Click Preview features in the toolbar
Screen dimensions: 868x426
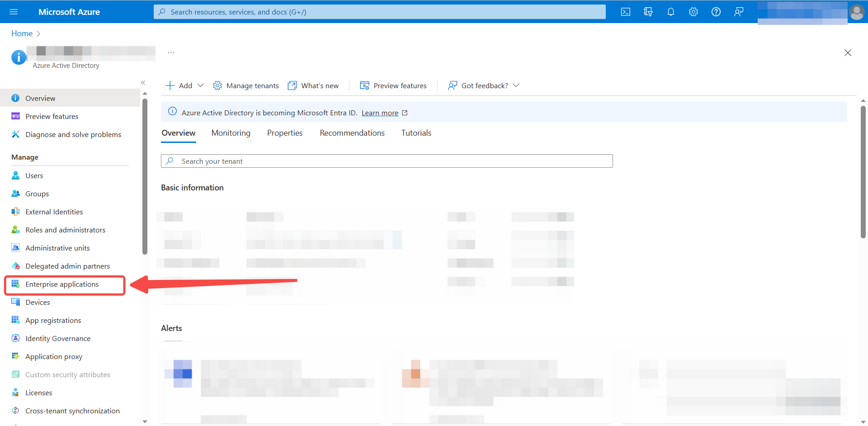[x=393, y=85]
